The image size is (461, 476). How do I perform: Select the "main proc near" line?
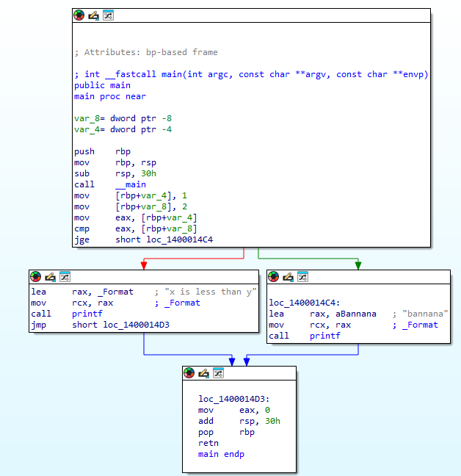click(x=110, y=96)
